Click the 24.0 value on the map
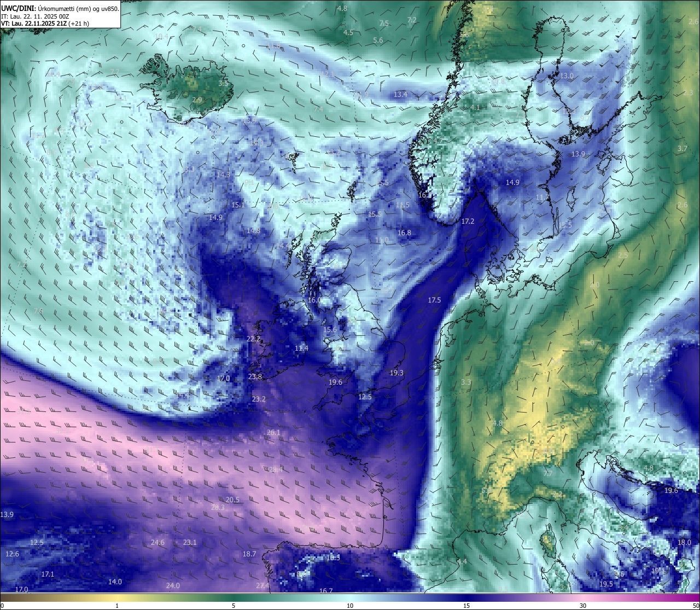This screenshot has height=610, width=700. tap(173, 586)
